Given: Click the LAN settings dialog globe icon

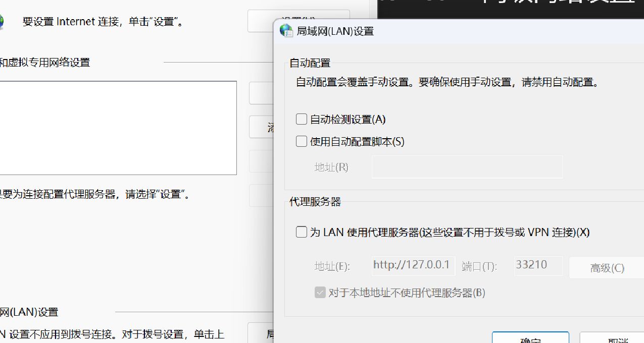Looking at the screenshot, I should pyautogui.click(x=286, y=31).
